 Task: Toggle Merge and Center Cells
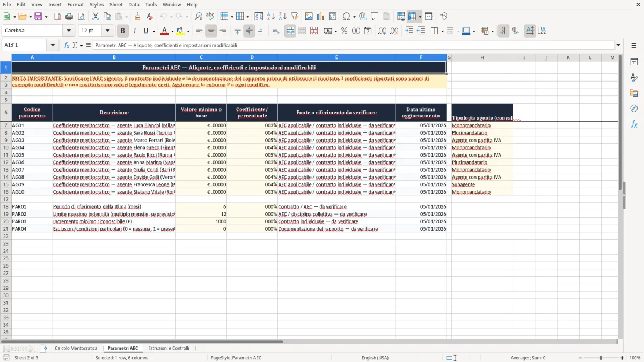point(290,31)
